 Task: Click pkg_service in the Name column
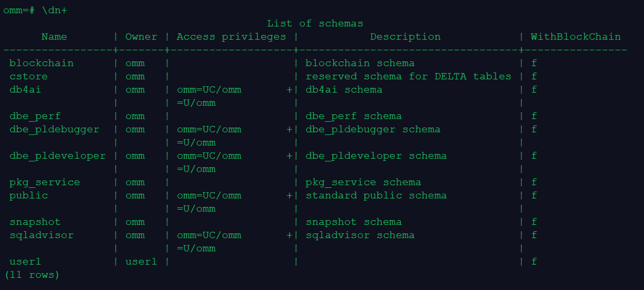pos(44,182)
